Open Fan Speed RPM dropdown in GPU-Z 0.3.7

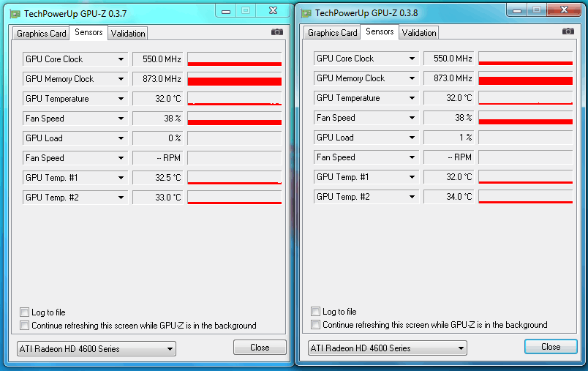coord(75,158)
